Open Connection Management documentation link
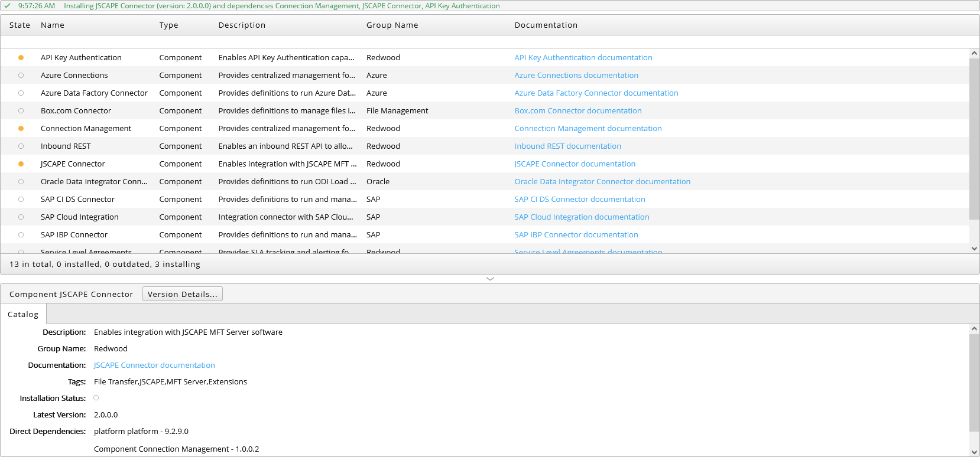This screenshot has width=980, height=457. [x=588, y=129]
